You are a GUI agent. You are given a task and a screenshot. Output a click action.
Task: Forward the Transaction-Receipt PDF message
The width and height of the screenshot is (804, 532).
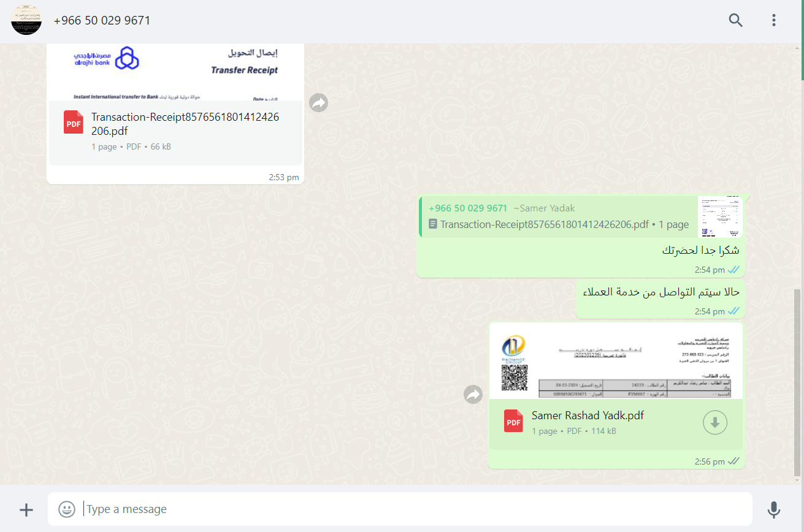tap(318, 102)
